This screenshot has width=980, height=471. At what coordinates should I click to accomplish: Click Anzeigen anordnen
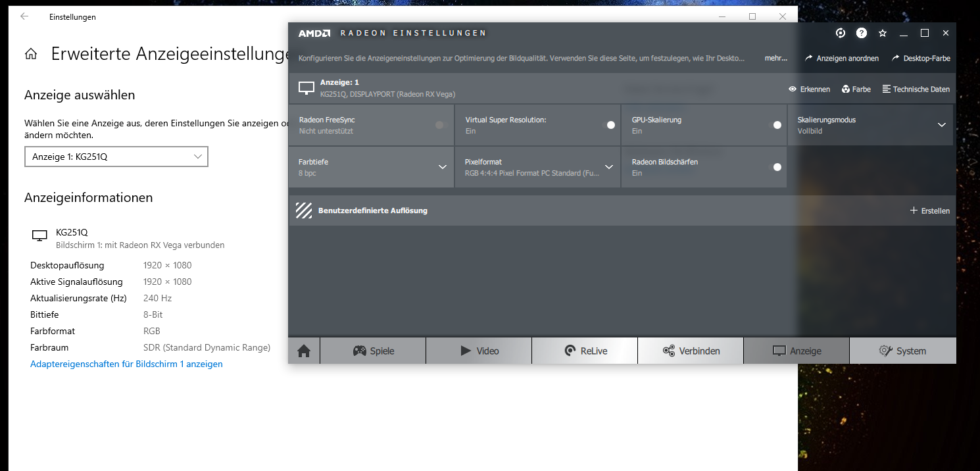click(842, 59)
